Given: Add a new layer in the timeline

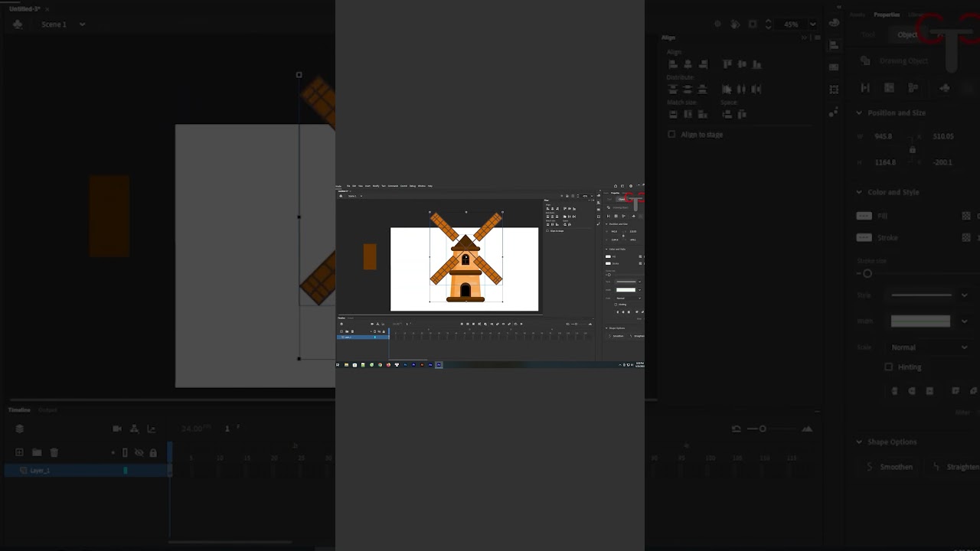Looking at the screenshot, I should [20, 452].
